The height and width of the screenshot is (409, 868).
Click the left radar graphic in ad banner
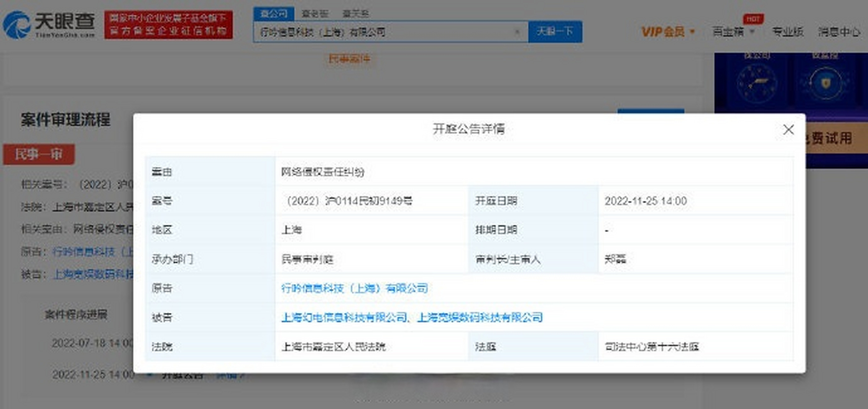point(757,83)
